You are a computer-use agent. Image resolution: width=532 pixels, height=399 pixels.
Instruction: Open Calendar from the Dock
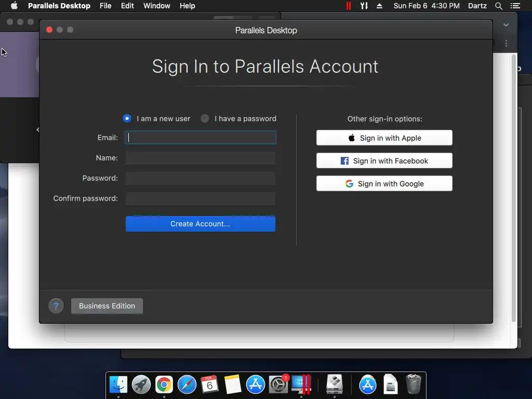210,385
